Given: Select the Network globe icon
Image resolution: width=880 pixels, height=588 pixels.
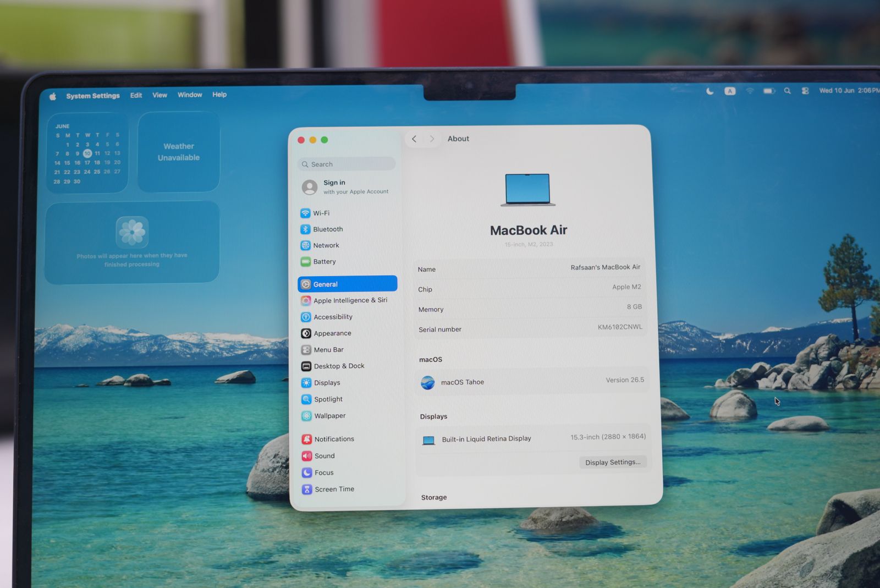Looking at the screenshot, I should pyautogui.click(x=305, y=245).
